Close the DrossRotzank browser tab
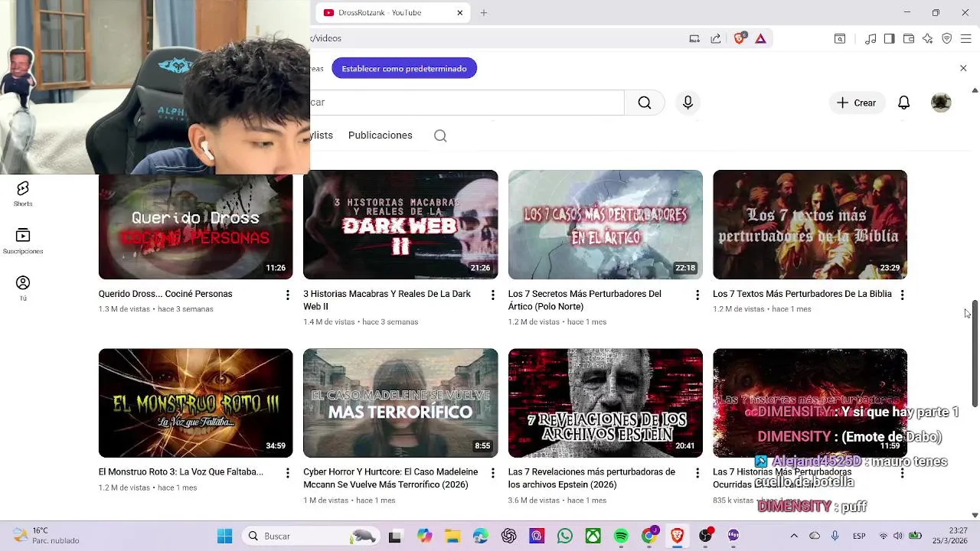Image resolution: width=980 pixels, height=551 pixels. pos(459,12)
